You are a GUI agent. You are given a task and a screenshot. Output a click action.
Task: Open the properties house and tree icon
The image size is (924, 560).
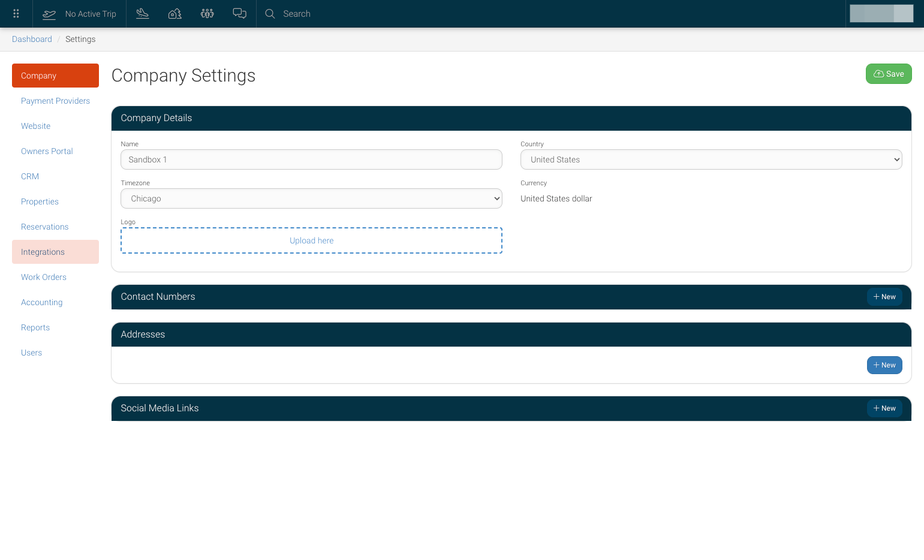[x=175, y=14]
